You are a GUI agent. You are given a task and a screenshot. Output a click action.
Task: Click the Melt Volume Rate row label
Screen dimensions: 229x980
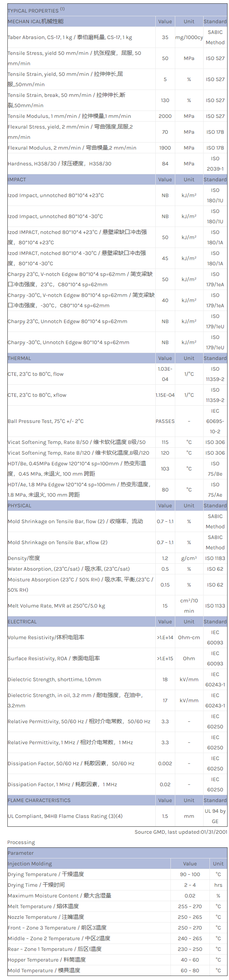56,606
